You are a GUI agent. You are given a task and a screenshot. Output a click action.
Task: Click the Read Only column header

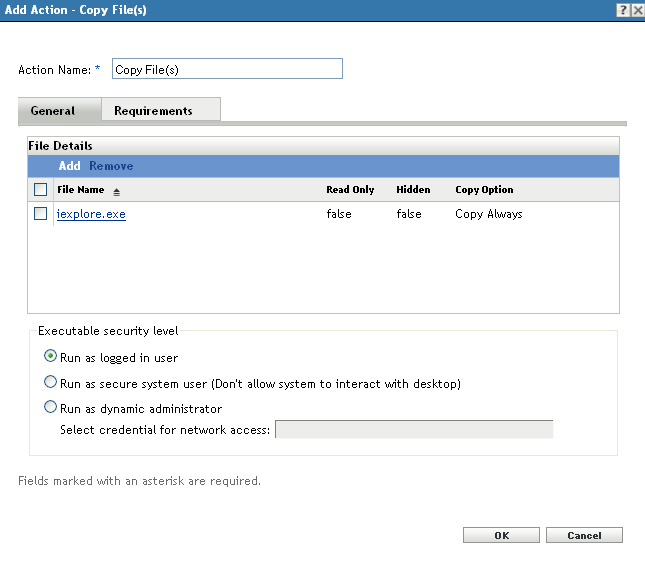coord(350,190)
